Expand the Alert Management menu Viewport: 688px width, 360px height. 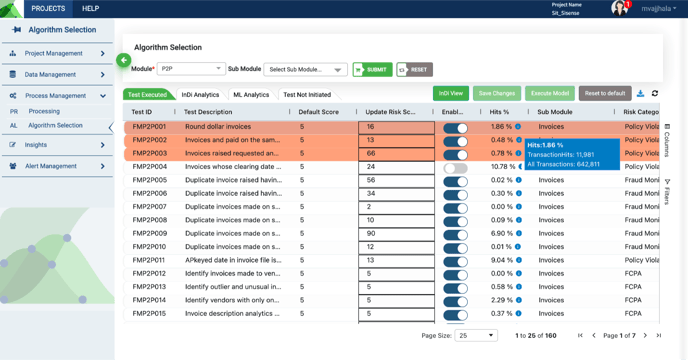102,166
